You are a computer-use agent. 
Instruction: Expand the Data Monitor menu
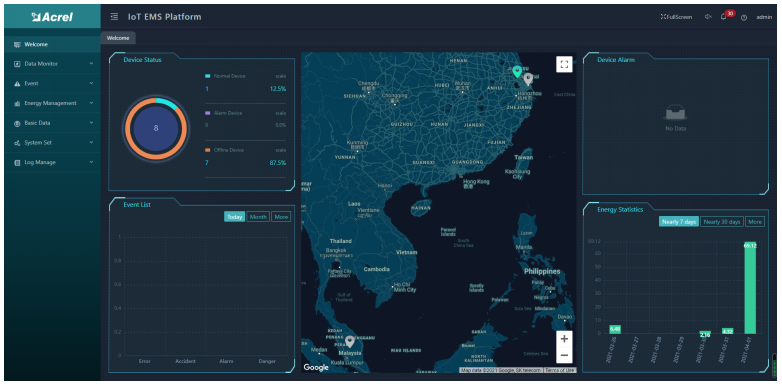point(52,64)
